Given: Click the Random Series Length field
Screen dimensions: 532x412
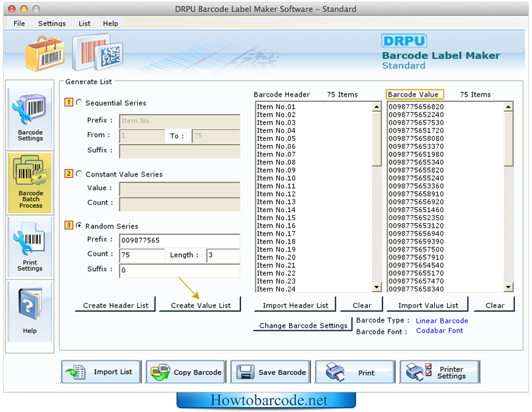Looking at the screenshot, I should (223, 255).
